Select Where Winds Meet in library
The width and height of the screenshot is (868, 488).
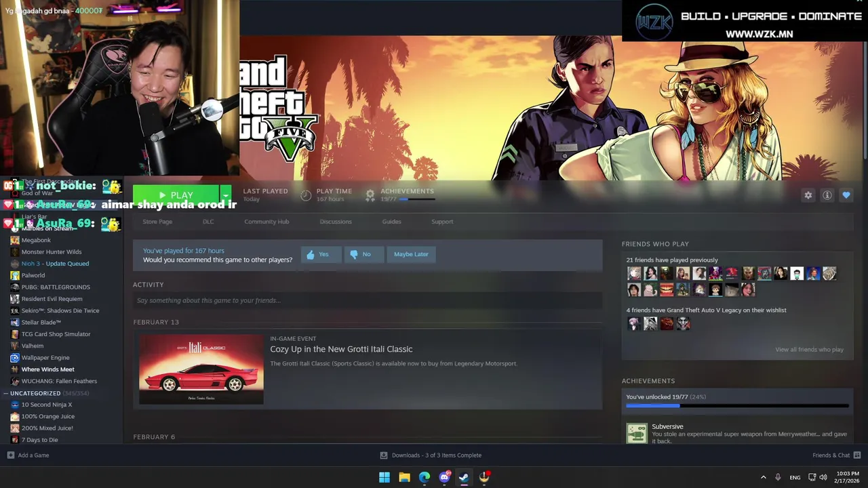(47, 369)
